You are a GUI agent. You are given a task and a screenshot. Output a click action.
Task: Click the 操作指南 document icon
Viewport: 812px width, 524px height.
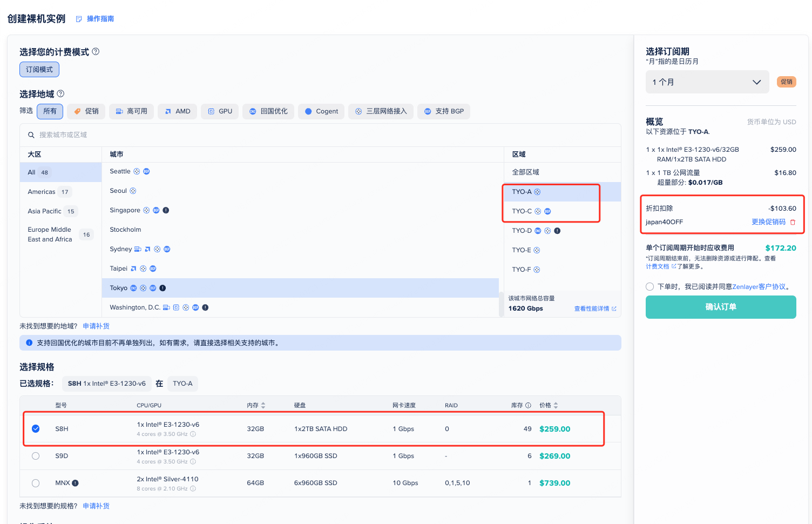coord(79,19)
